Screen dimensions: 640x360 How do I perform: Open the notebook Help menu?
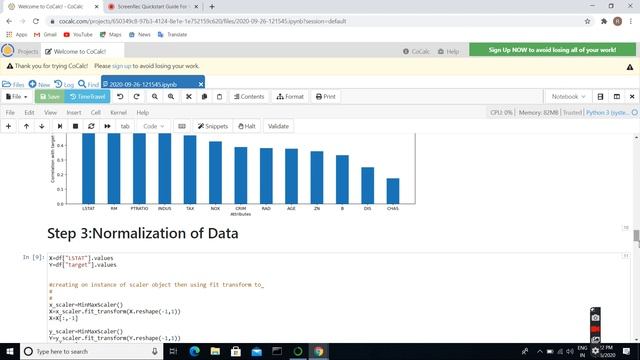click(x=142, y=112)
